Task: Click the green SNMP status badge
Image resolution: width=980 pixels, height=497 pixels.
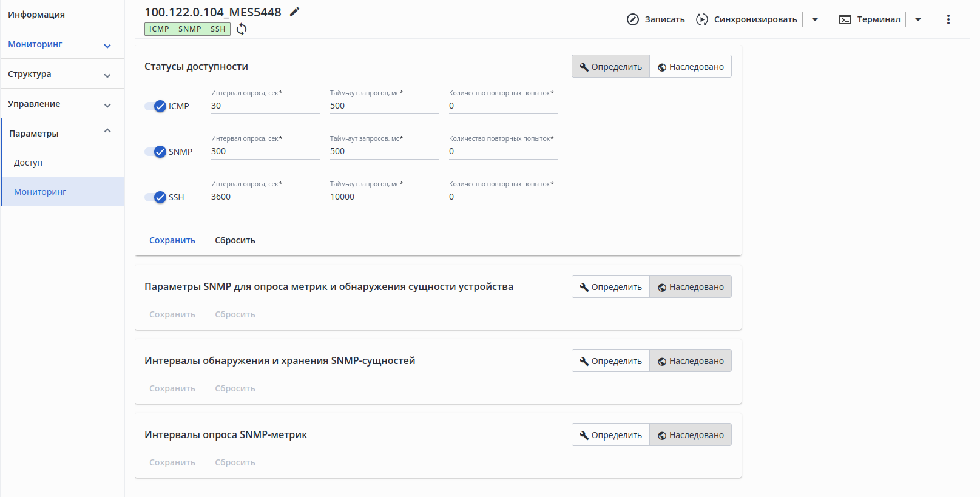Action: click(x=190, y=29)
